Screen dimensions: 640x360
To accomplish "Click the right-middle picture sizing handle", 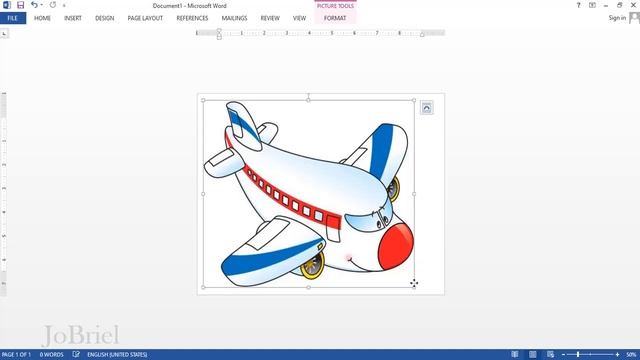I will [414, 194].
